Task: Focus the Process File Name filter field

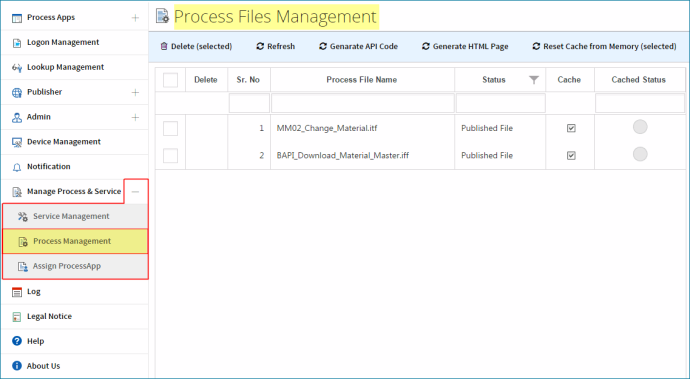Action: pyautogui.click(x=363, y=104)
